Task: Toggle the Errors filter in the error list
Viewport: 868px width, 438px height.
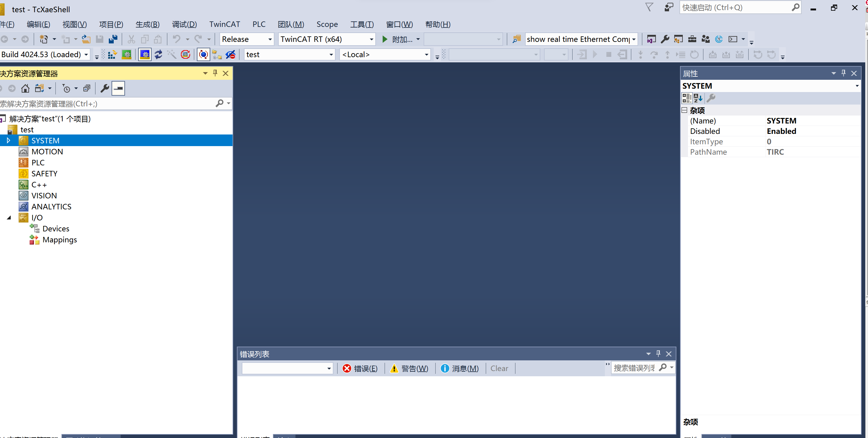Action: 360,368
